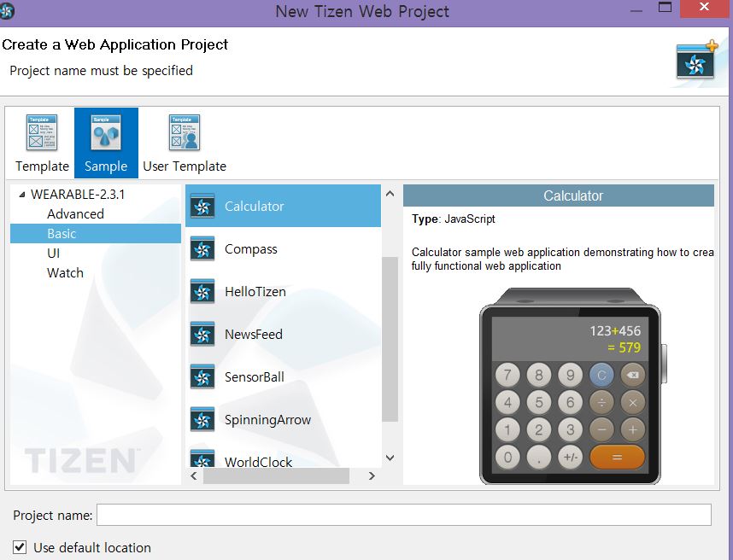Click the horizontal scrollbar thumb of sample list
The image size is (733, 560).
coord(276,476)
